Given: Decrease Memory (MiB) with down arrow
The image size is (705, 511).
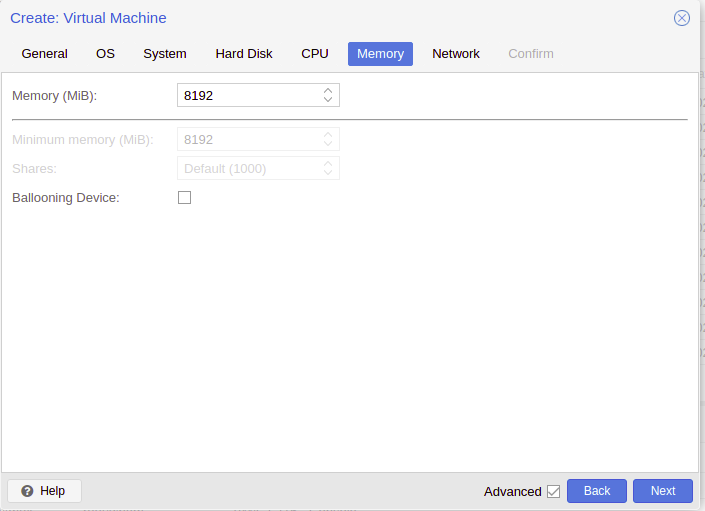Looking at the screenshot, I should [x=328, y=100].
